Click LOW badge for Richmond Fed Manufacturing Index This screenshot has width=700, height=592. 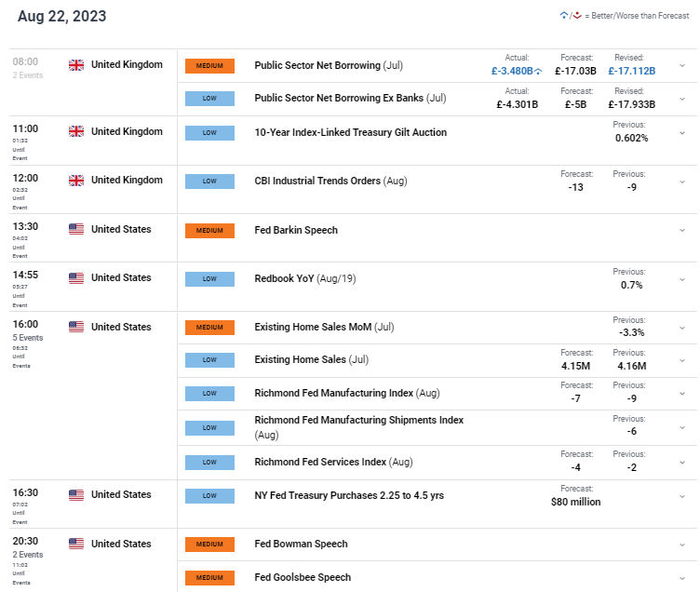[x=209, y=394]
